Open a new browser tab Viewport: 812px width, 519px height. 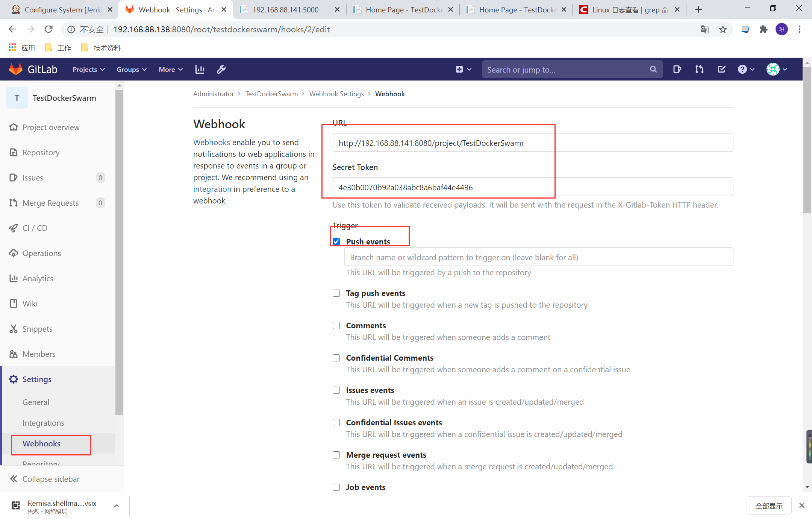pos(698,10)
